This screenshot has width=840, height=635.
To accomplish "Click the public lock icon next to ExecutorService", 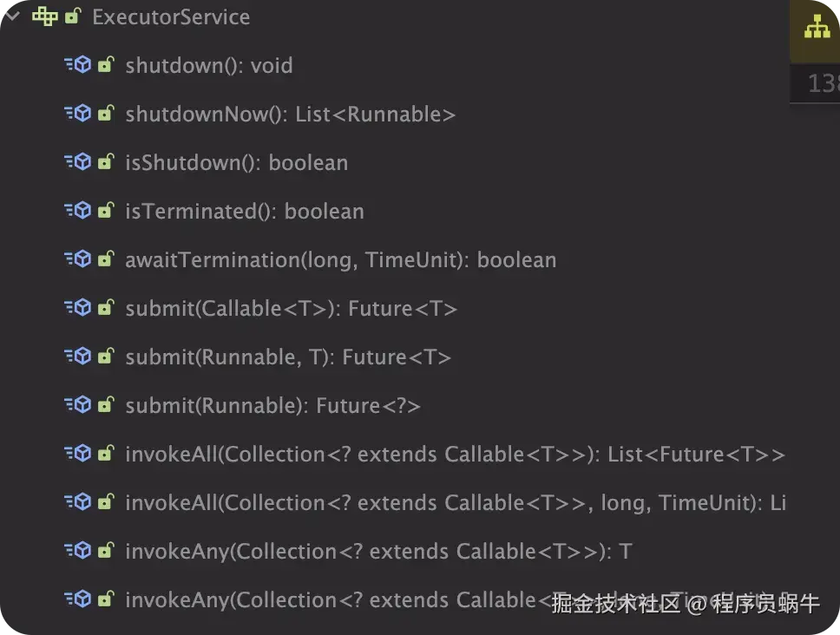I will (x=72, y=16).
